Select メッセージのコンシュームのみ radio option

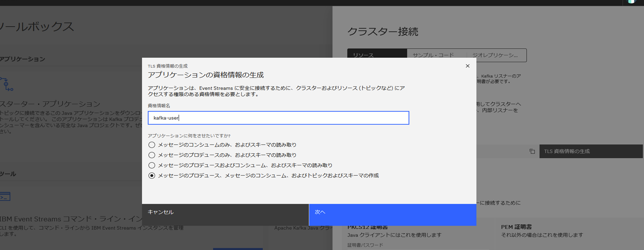pyautogui.click(x=152, y=145)
